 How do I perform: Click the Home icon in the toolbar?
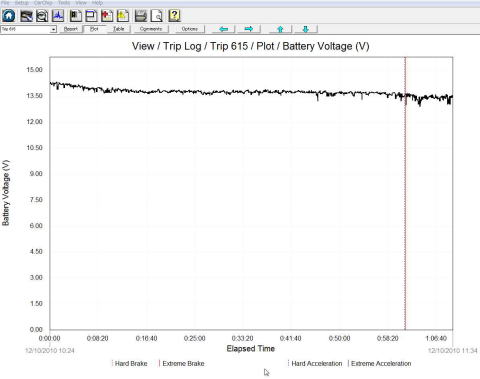(x=9, y=16)
